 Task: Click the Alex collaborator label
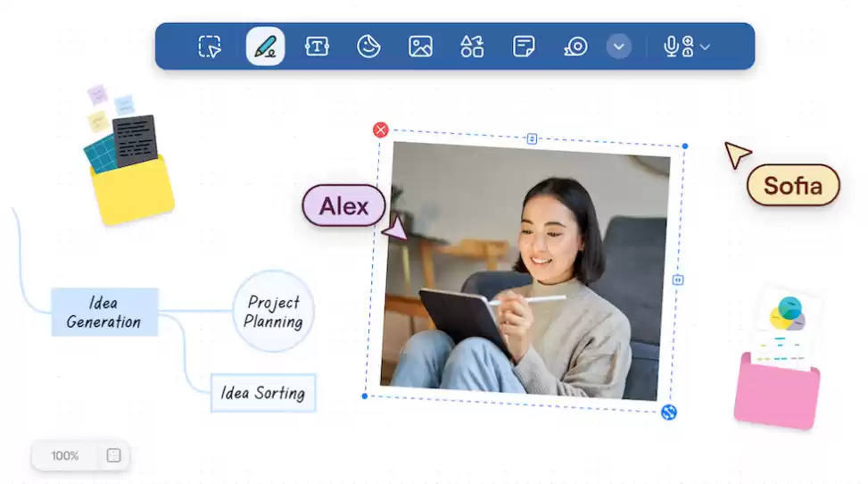[344, 206]
